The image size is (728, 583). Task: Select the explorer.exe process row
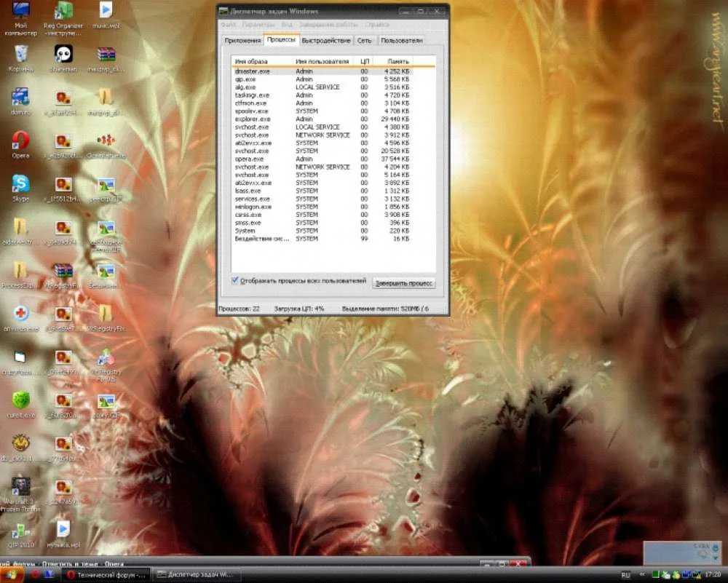click(253, 119)
